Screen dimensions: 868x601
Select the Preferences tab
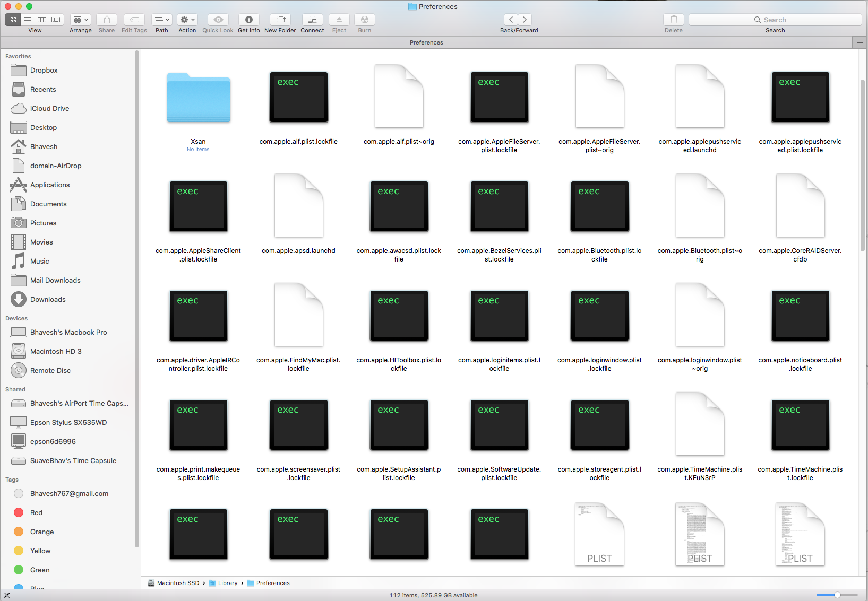point(426,42)
